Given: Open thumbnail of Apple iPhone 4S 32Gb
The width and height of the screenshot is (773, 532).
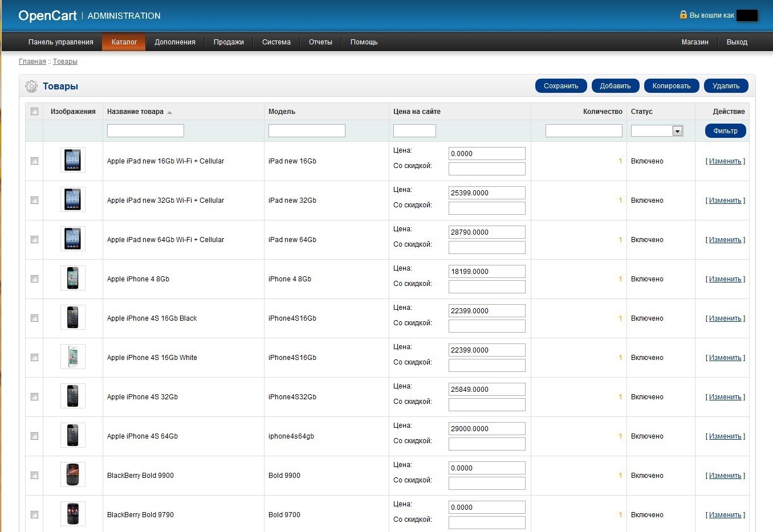Looking at the screenshot, I should pos(73,396).
